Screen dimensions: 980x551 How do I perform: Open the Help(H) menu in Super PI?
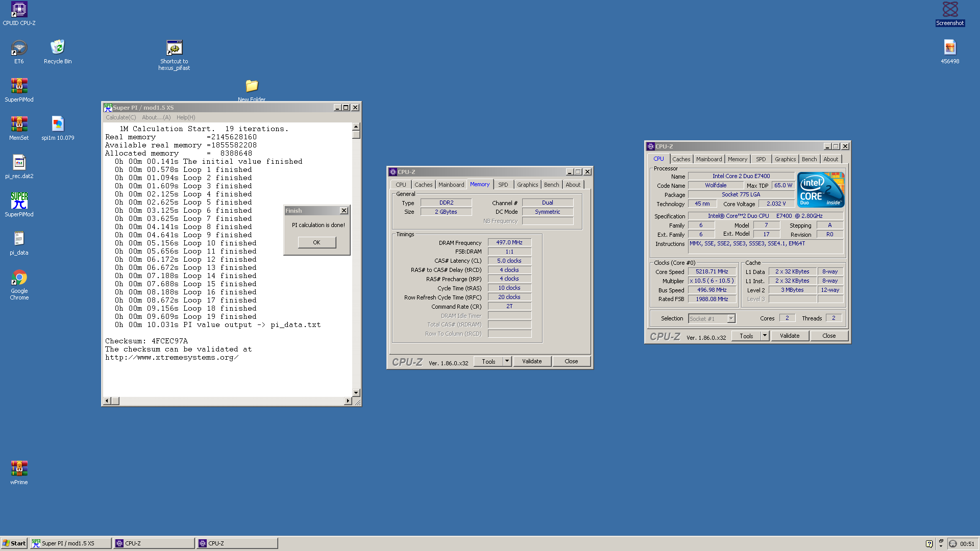pos(186,117)
